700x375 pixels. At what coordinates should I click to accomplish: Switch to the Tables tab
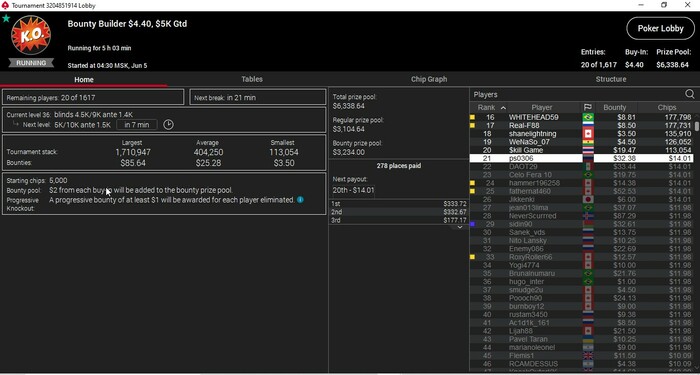[252, 79]
